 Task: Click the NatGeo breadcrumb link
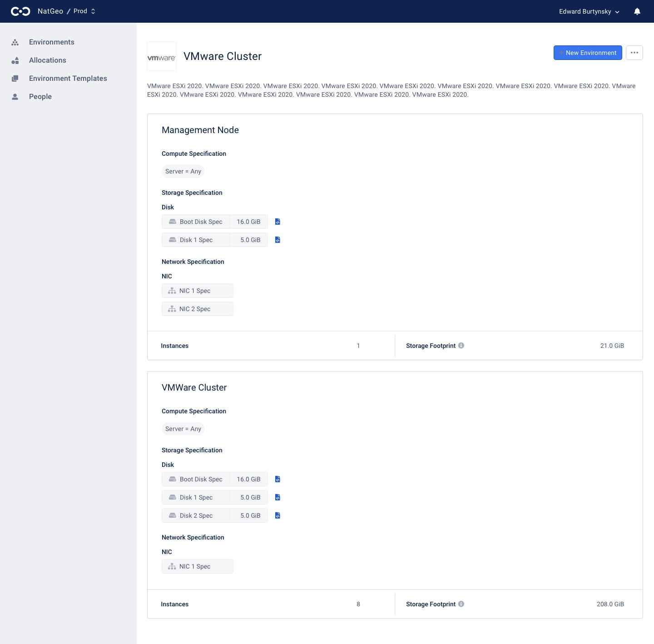pyautogui.click(x=50, y=11)
